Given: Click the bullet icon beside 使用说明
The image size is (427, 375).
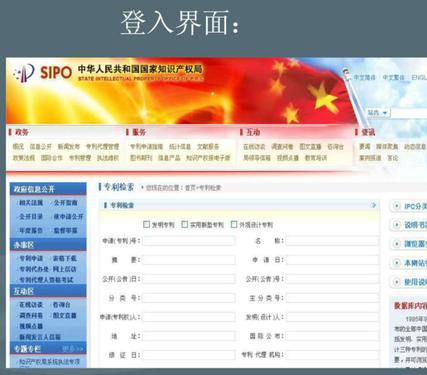Looking at the screenshot, I should pyautogui.click(x=396, y=282).
